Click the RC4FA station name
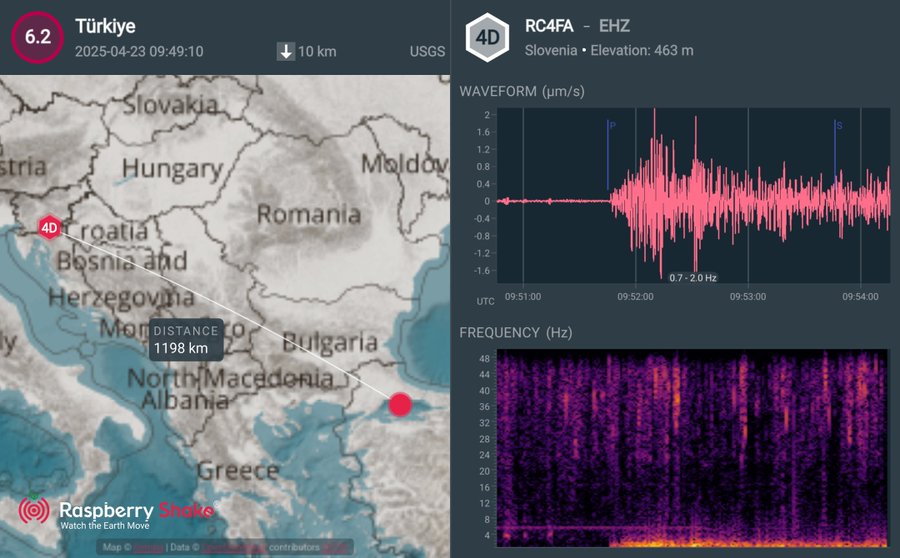900x558 pixels. (549, 27)
